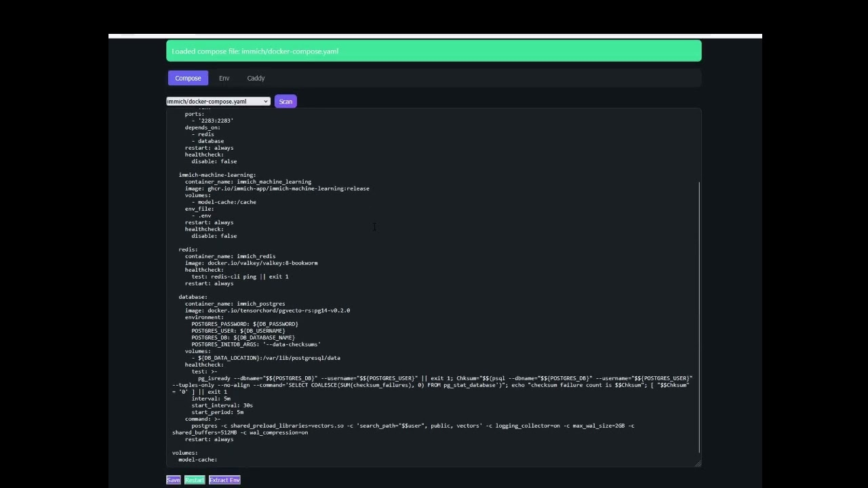Switch to the Compose tab
The image size is (868, 488).
[x=188, y=78]
